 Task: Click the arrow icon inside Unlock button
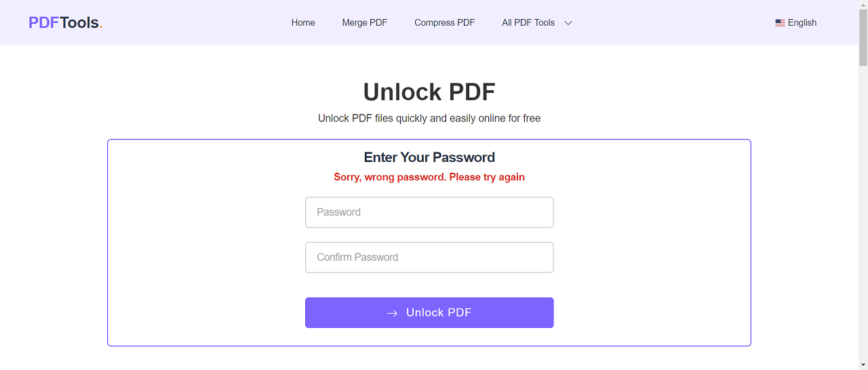click(x=392, y=313)
